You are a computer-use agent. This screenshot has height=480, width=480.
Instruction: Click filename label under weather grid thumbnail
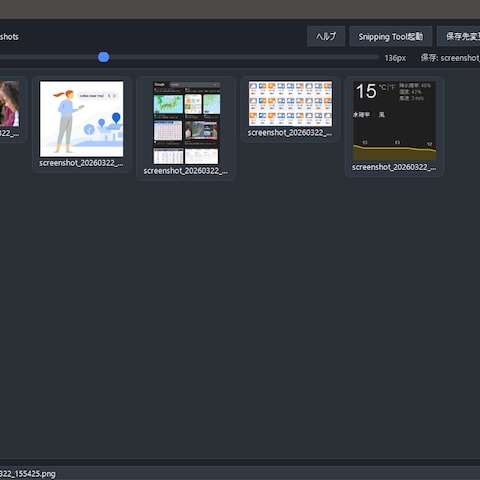coord(290,133)
